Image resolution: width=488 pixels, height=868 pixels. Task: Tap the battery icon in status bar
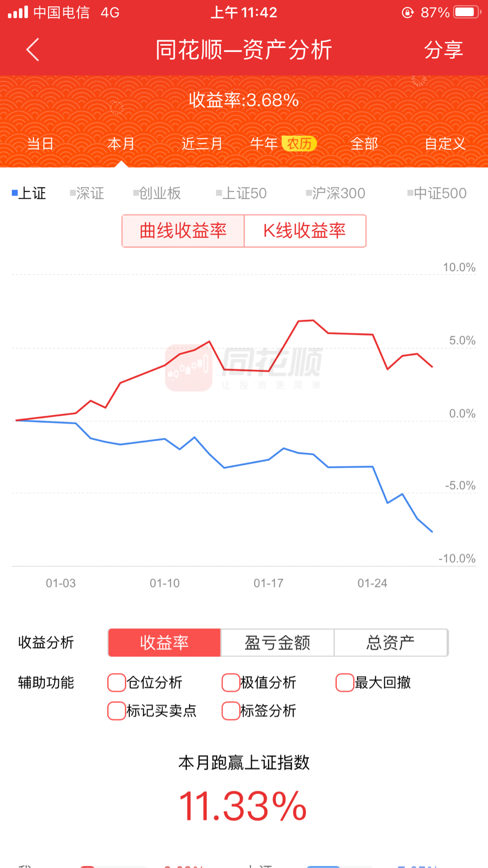467,12
